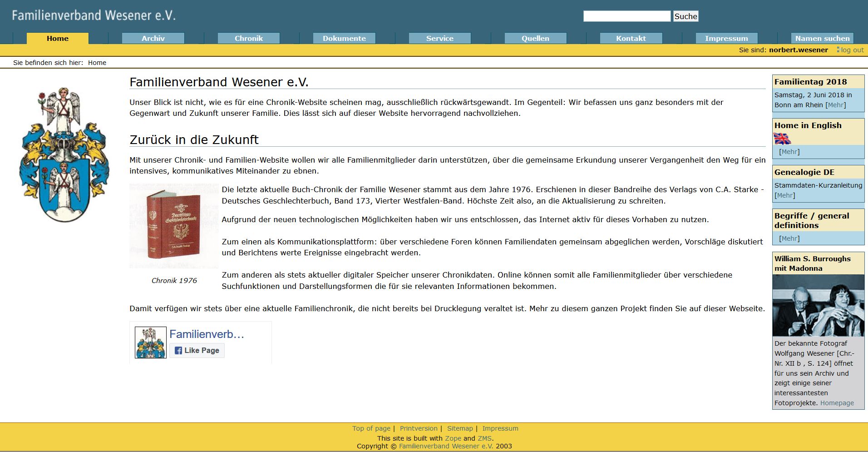This screenshot has height=452, width=868.
Task: Click the norbert.wesener username text
Action: point(799,50)
